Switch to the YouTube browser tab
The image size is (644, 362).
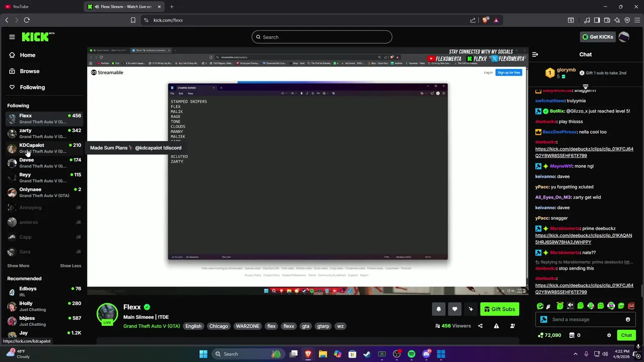40,7
